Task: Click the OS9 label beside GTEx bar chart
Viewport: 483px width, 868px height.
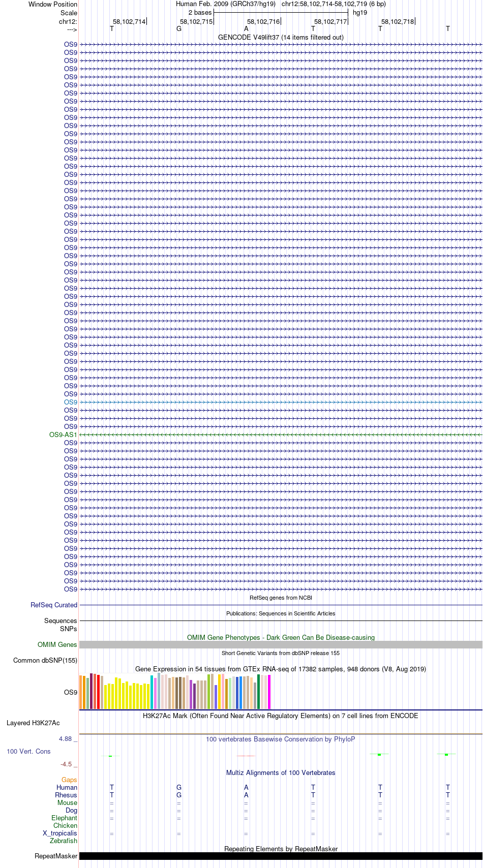Action: (71, 692)
